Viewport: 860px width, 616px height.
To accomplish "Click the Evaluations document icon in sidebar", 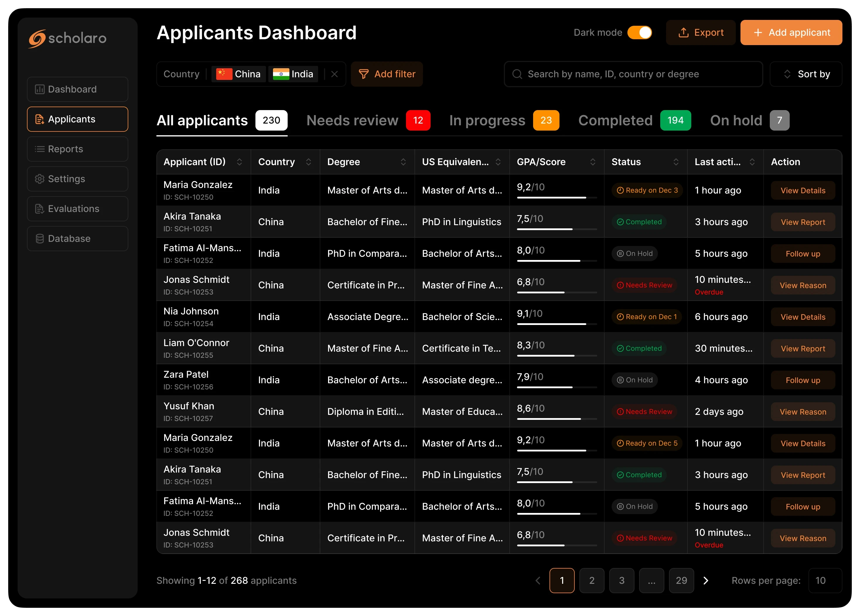I will click(x=40, y=209).
